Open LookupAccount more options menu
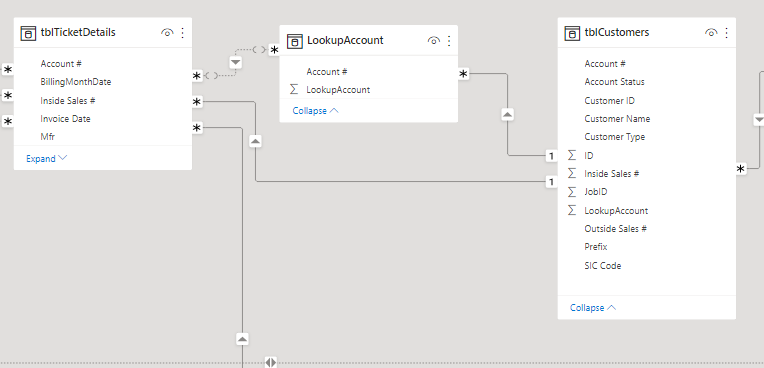The image size is (764, 368). coord(449,41)
